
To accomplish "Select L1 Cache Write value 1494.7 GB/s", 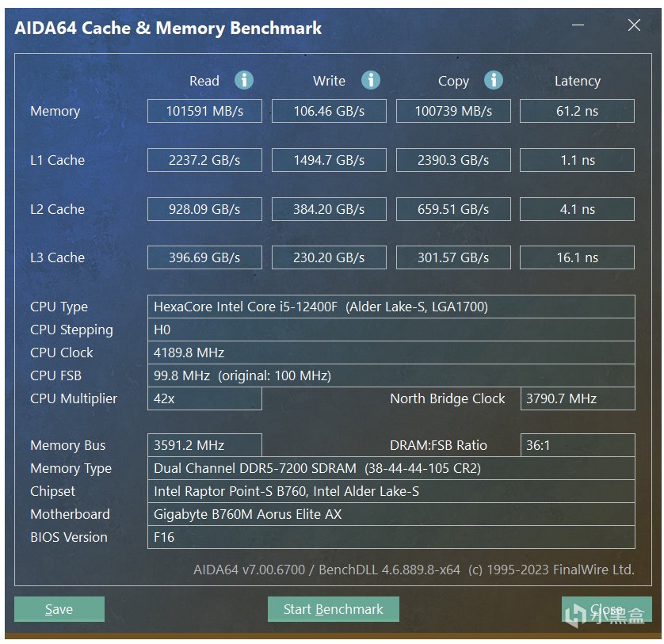I will click(329, 160).
